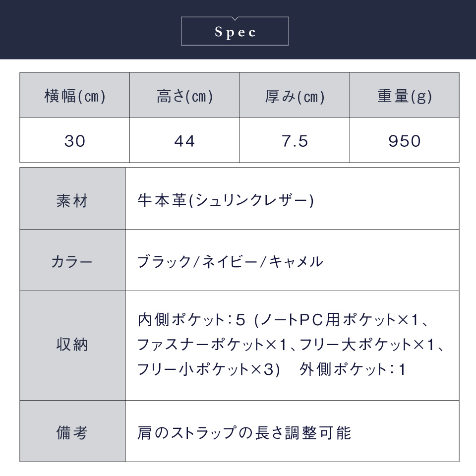Click the 厚み(cm) column header
The height and width of the screenshot is (476, 476).
(295, 95)
